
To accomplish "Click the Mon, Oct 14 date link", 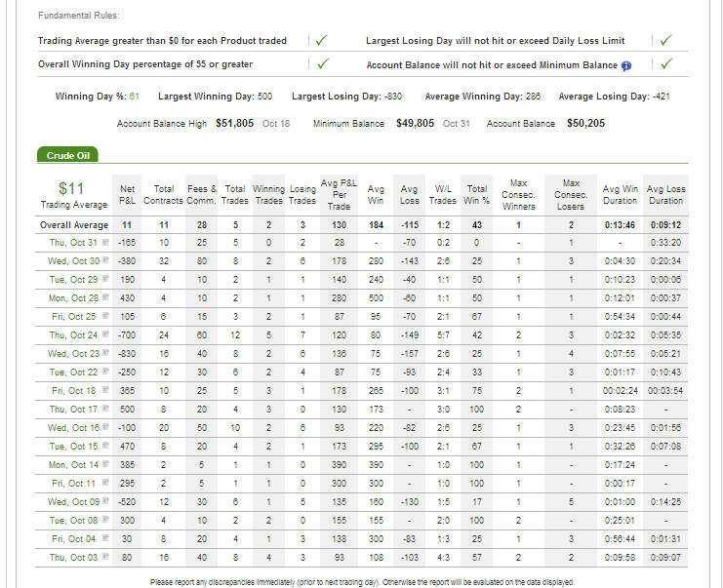I will (x=73, y=465).
